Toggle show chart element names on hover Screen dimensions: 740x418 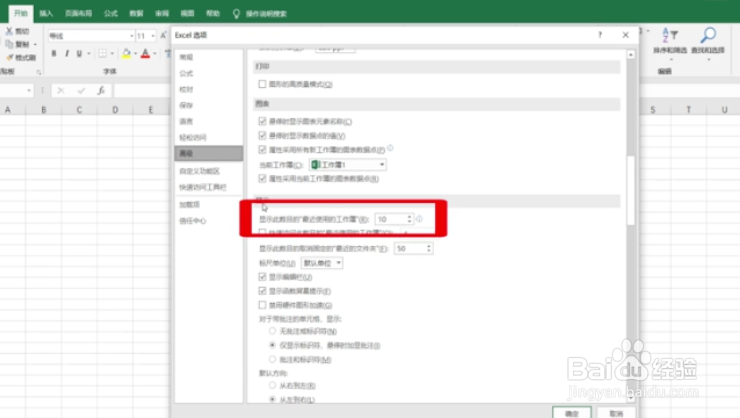click(x=262, y=121)
